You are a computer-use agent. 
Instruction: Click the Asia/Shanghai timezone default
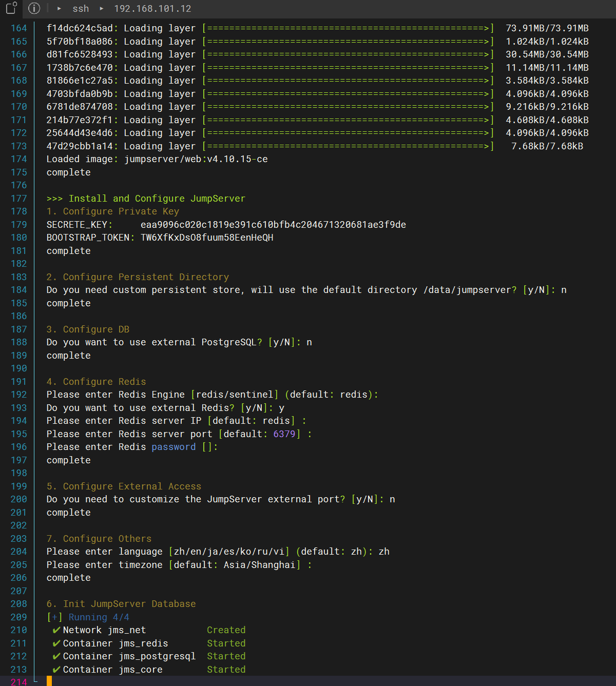[259, 565]
